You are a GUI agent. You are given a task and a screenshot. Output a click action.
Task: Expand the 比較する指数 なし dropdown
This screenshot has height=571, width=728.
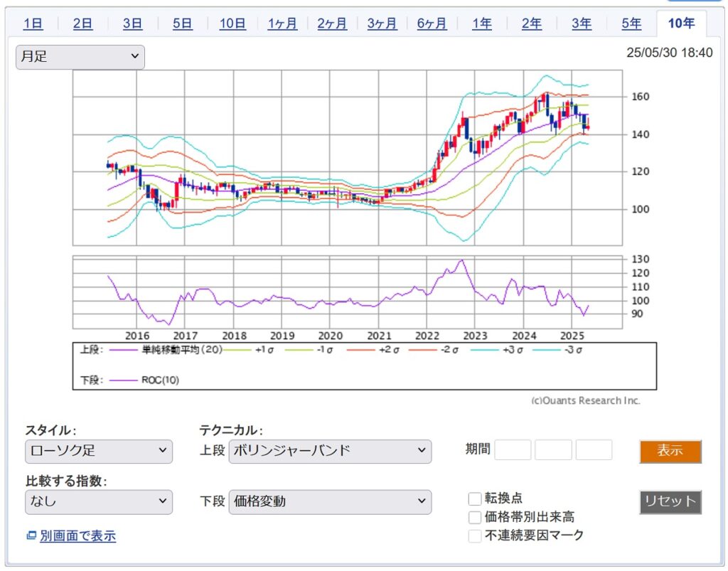(99, 501)
